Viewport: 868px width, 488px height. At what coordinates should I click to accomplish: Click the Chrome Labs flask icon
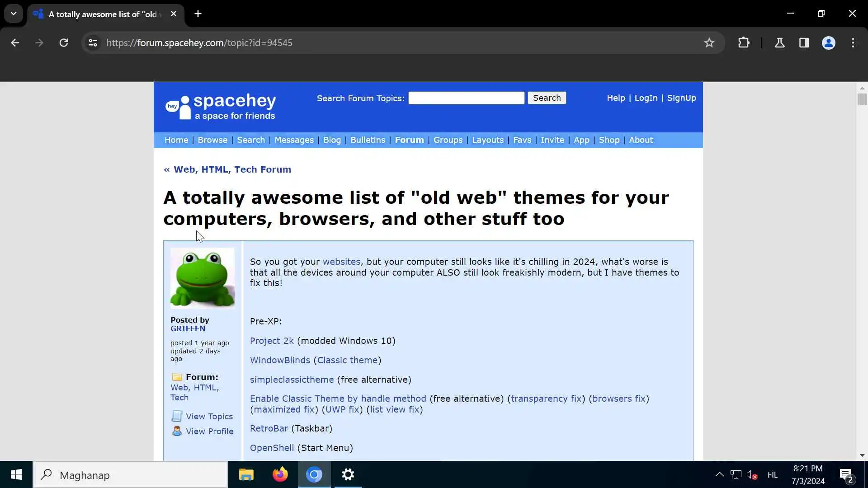779,42
